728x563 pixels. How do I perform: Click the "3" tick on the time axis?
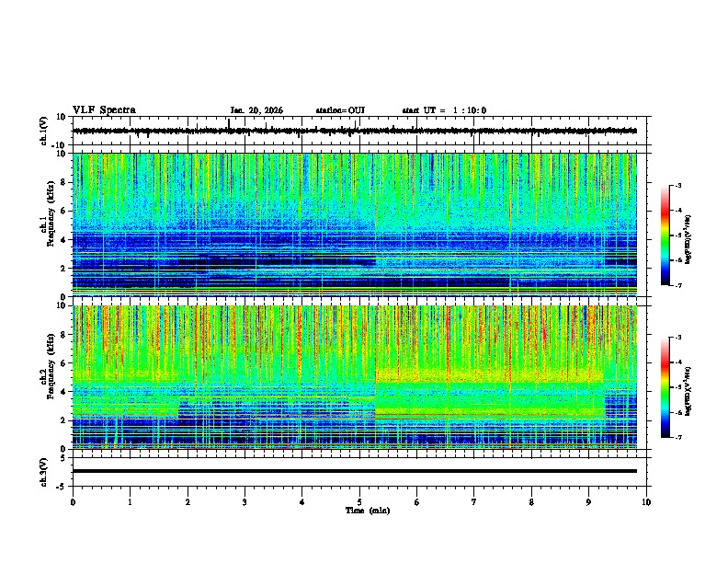pyautogui.click(x=245, y=502)
